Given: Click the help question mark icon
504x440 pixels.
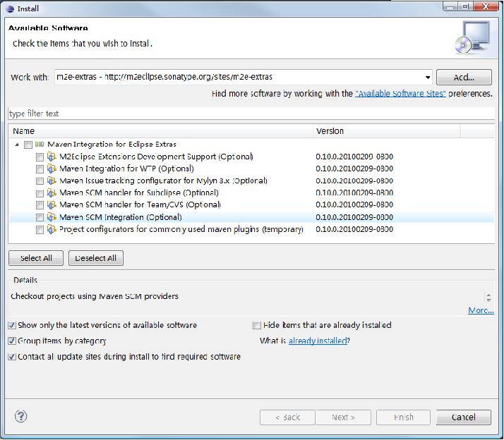Looking at the screenshot, I should 20,417.
